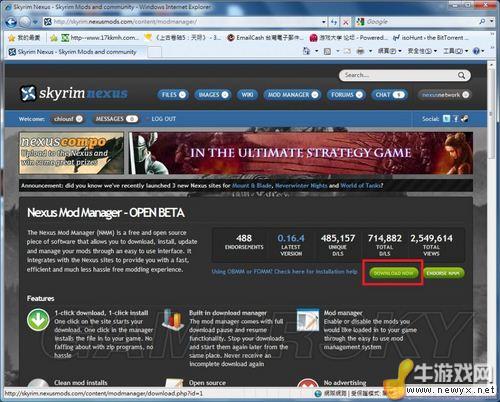Open the MESSAGES inbox button

(115, 119)
